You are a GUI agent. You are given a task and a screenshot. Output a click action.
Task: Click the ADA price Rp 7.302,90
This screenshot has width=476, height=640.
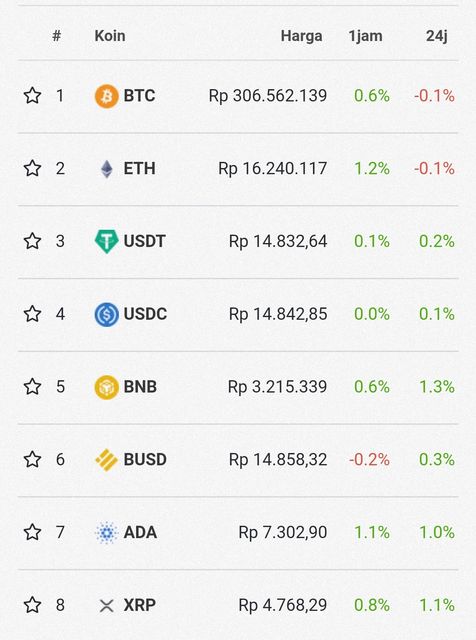click(x=282, y=533)
